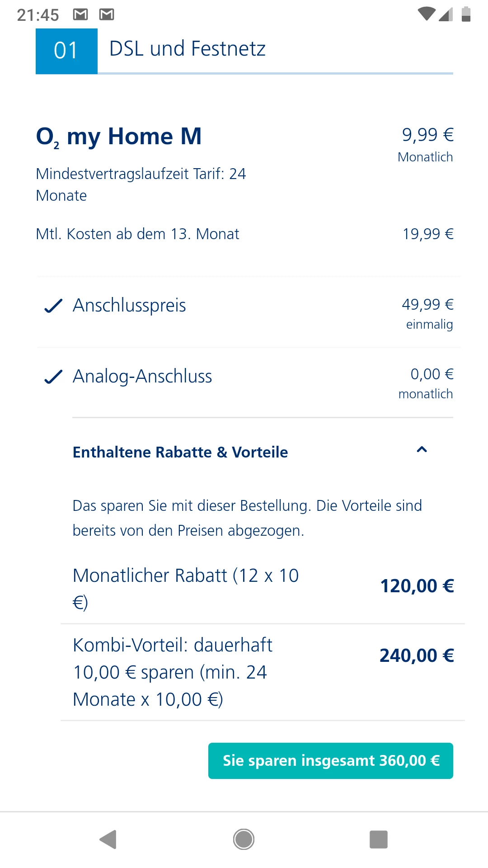Tap the Wi-Fi status icon

pyautogui.click(x=426, y=14)
